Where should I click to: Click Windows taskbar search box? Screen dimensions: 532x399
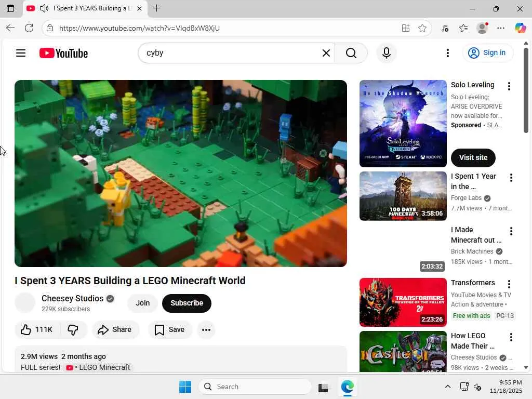point(255,387)
